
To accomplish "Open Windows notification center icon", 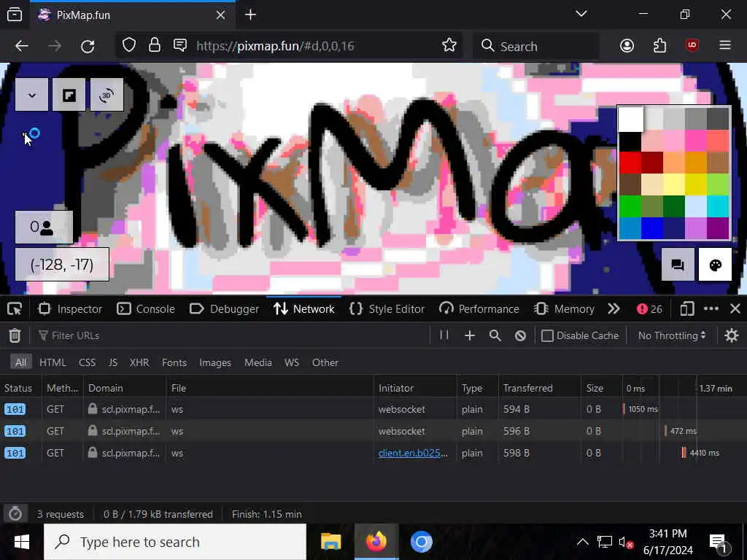I will click(719, 542).
